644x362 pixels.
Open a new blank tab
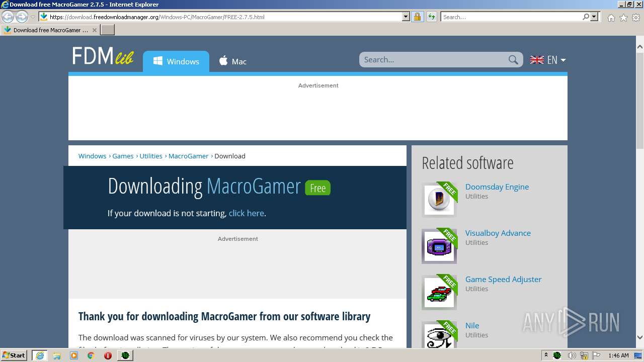[x=108, y=30]
